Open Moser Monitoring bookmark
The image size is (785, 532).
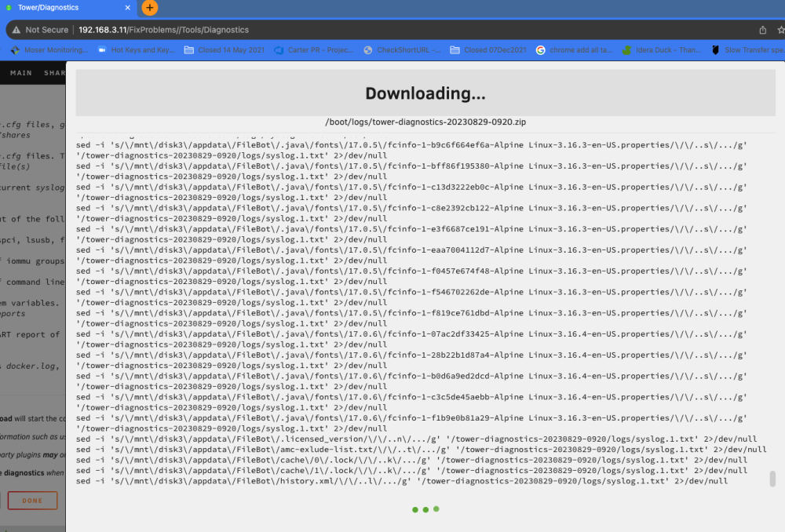pyautogui.click(x=49, y=50)
